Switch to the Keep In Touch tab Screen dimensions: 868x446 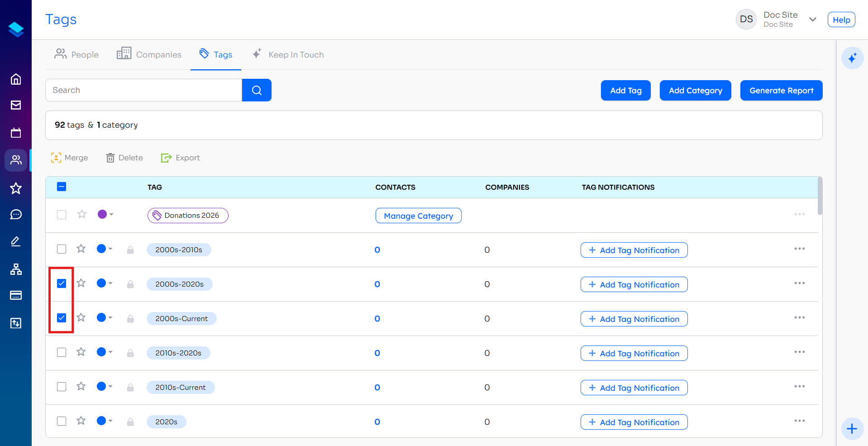[288, 54]
